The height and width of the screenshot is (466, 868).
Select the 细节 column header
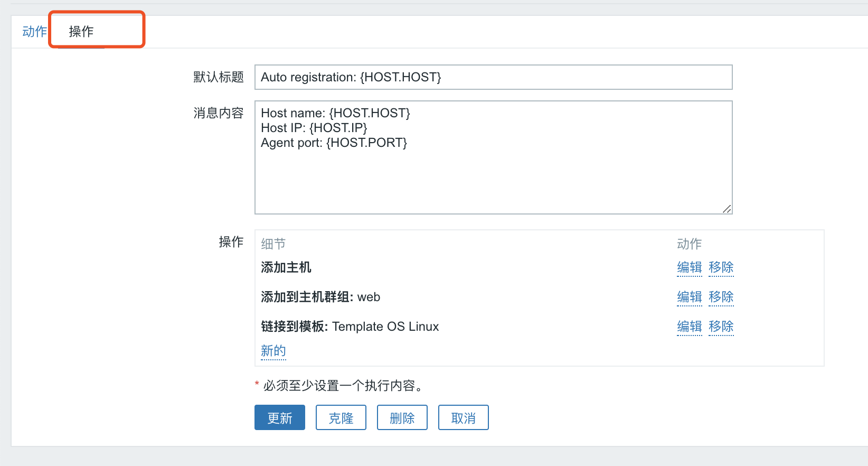(x=273, y=244)
